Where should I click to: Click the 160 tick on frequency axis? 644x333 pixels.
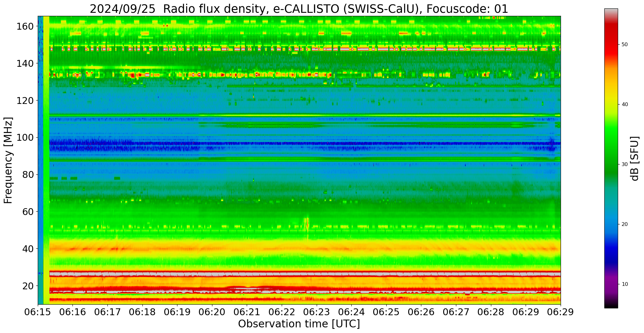(25, 26)
